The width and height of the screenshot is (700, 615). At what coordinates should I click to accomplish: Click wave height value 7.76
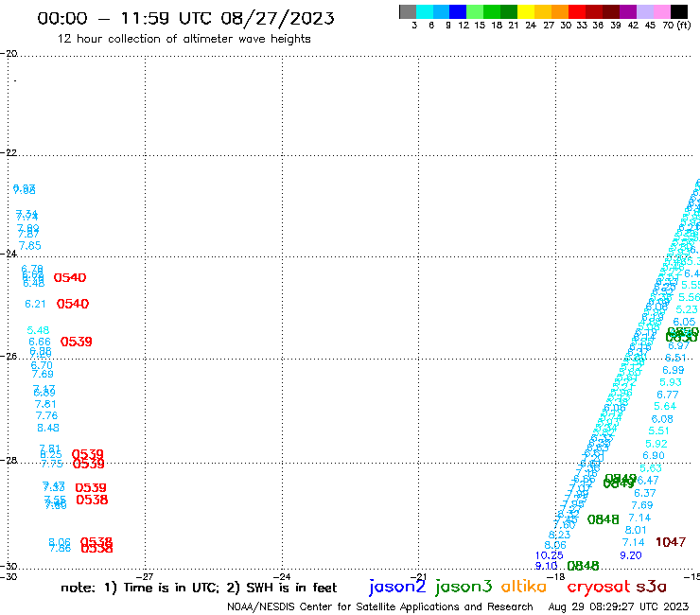[47, 415]
